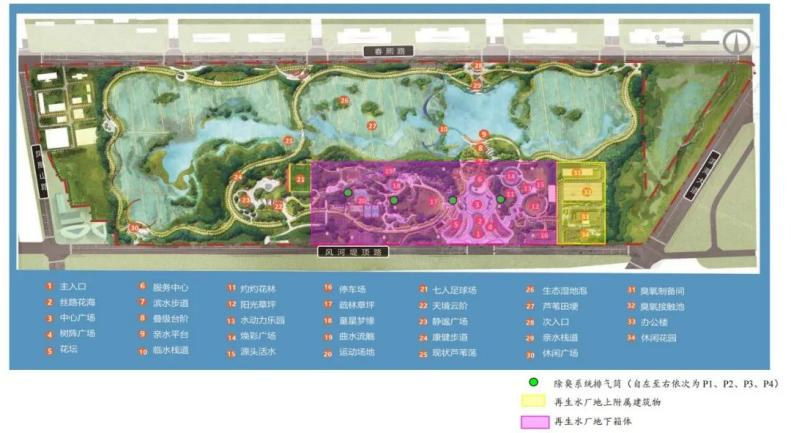Click marker 12 on the circular lawn

534,206
